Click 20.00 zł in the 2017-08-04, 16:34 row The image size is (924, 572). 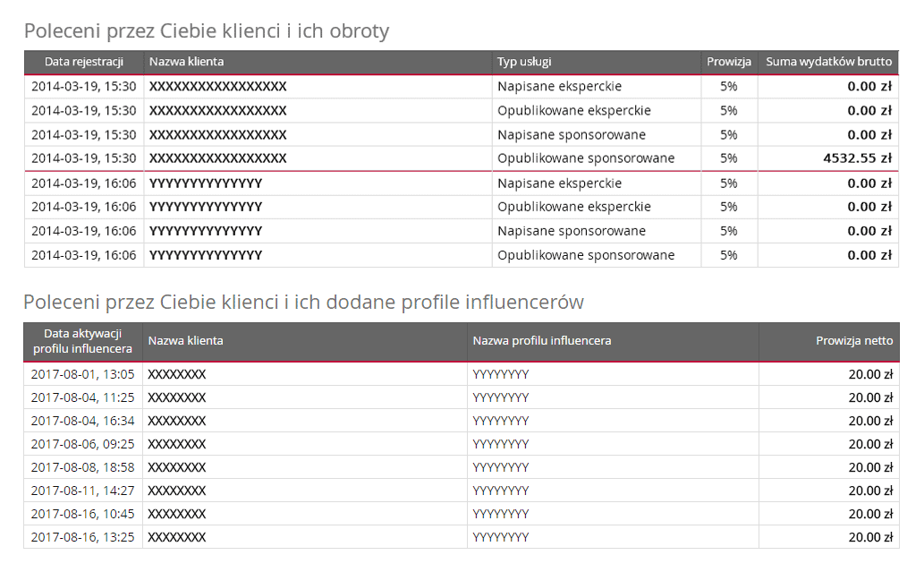tap(871, 421)
